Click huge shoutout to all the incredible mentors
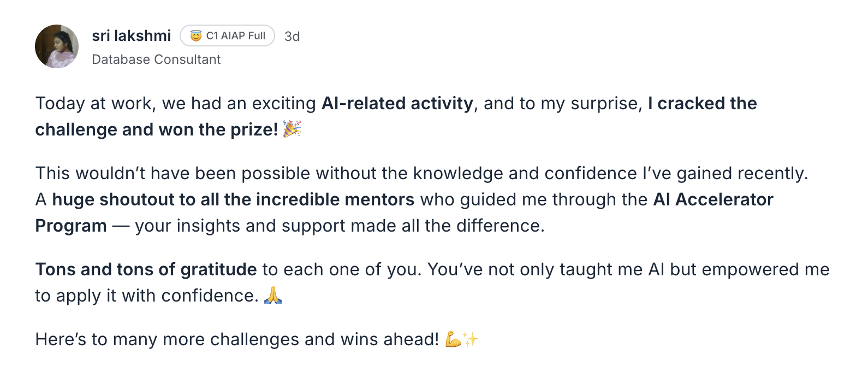This screenshot has width=868, height=366. pos(233,199)
